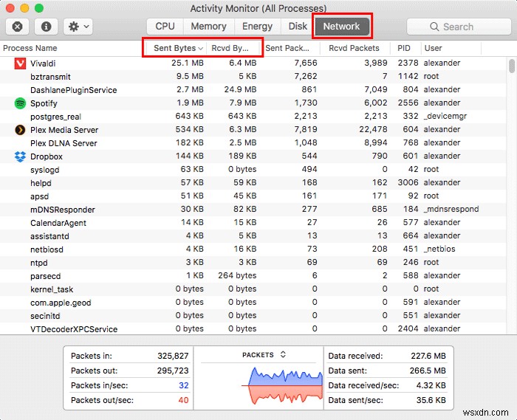Image resolution: width=517 pixels, height=420 pixels.
Task: Click Packets out value 295,723
Action: point(173,371)
